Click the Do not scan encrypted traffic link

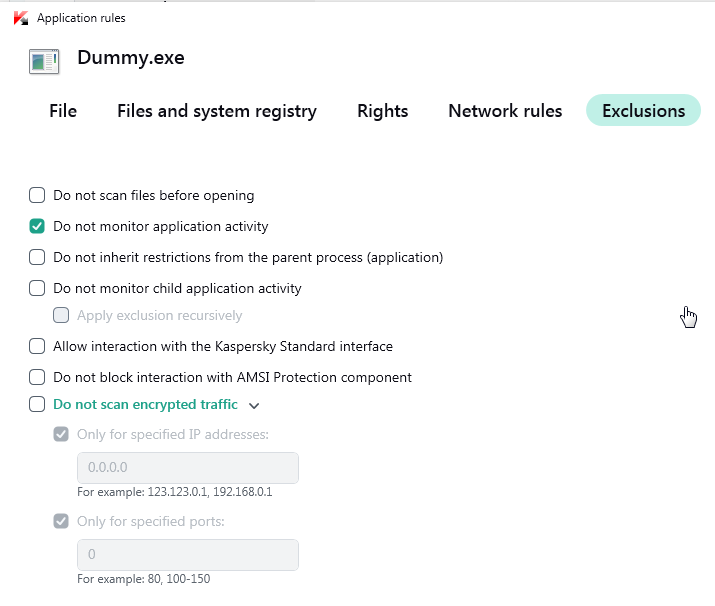[145, 404]
